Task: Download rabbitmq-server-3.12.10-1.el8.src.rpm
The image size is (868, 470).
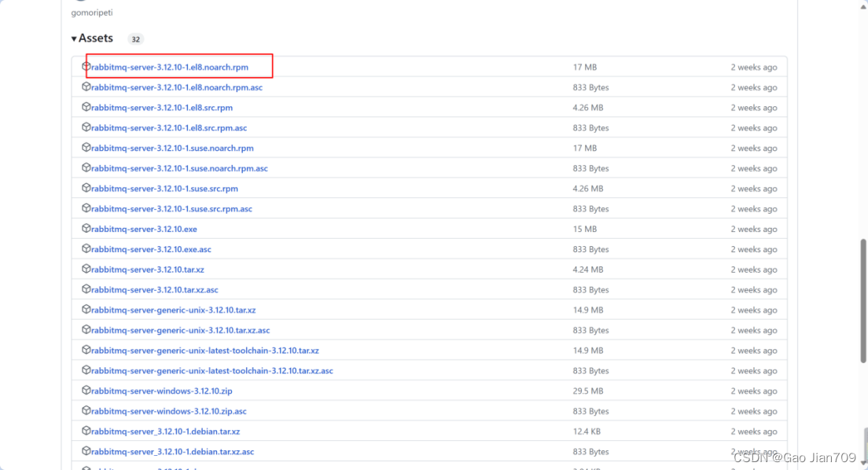Action: [x=162, y=108]
